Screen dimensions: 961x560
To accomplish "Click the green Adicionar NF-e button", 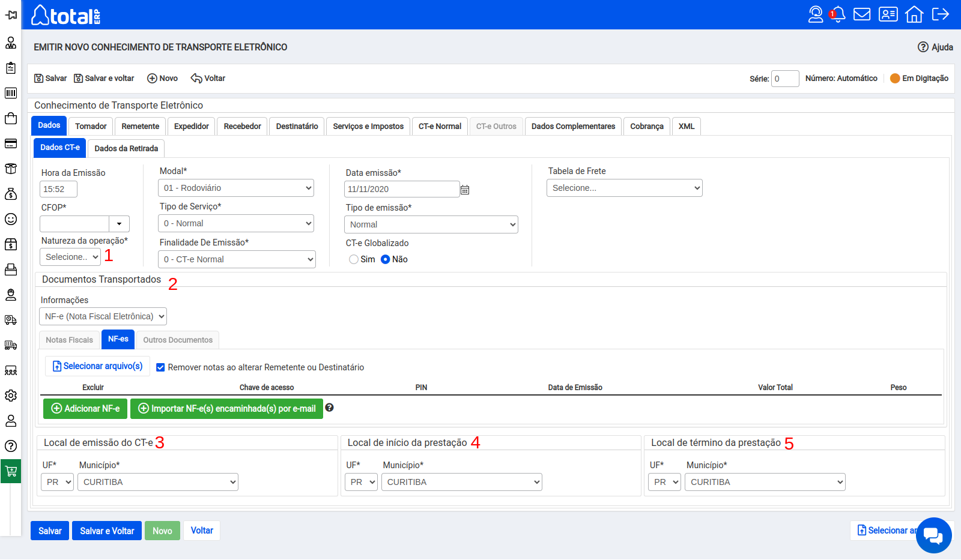I will coord(85,409).
